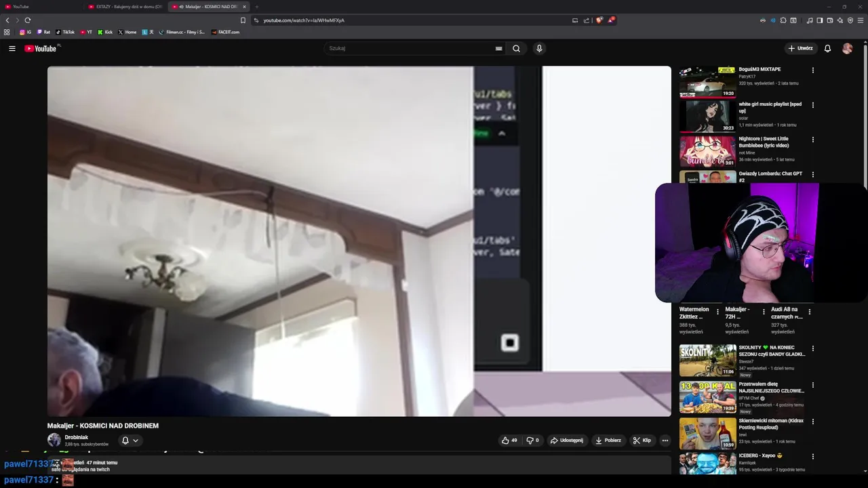868x488 pixels.
Task: Open a new browser tab
Action: [256, 7]
